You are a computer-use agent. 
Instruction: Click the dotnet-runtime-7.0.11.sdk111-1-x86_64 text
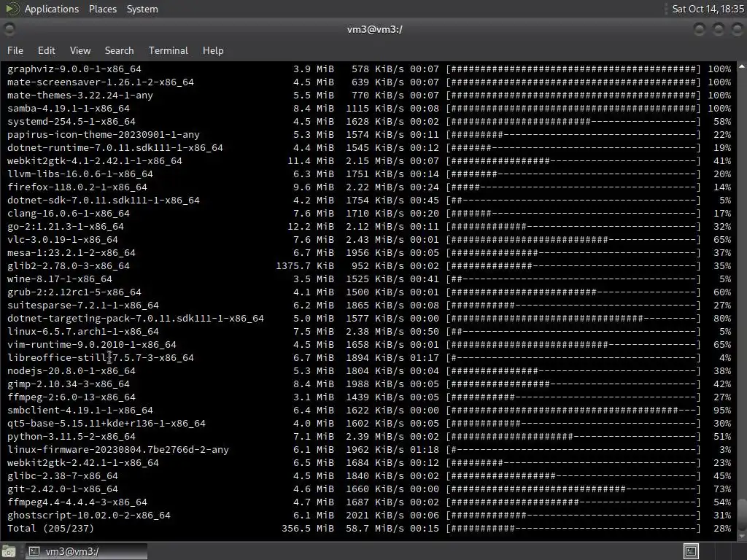[x=115, y=147]
